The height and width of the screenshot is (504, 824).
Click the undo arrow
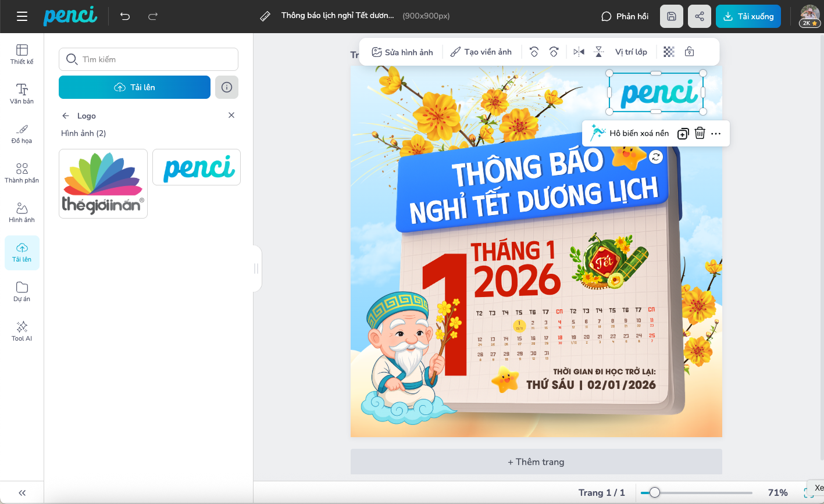[x=125, y=16]
